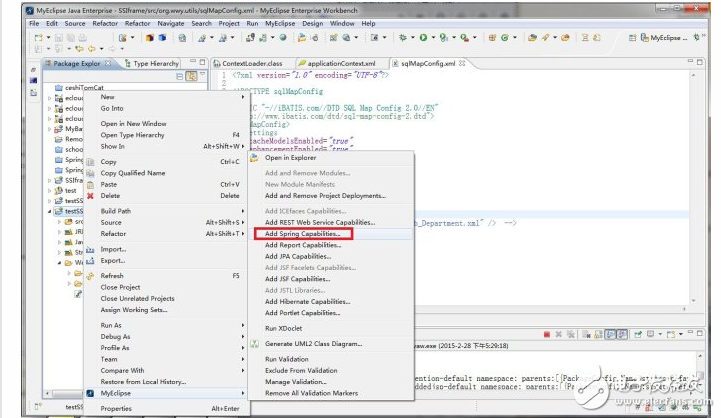
Task: Select Add Spring Capabilities menu entry
Action: 302,233
